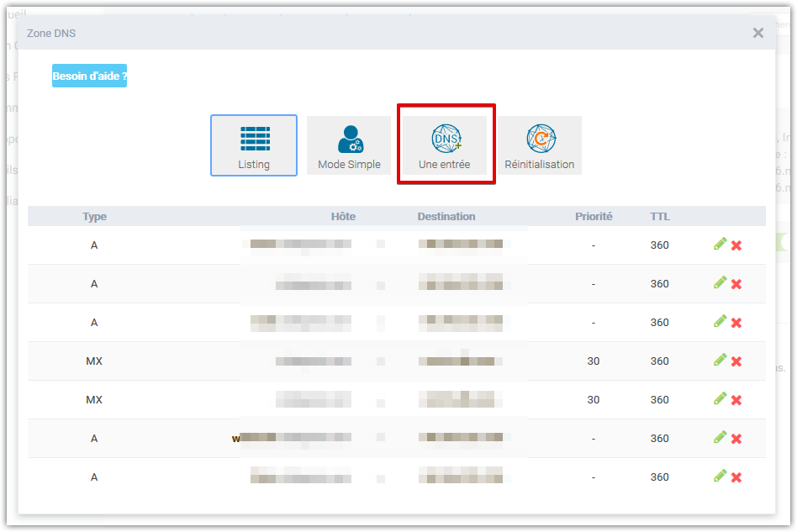
Task: Click the Besoin d'aide button
Action: click(89, 75)
